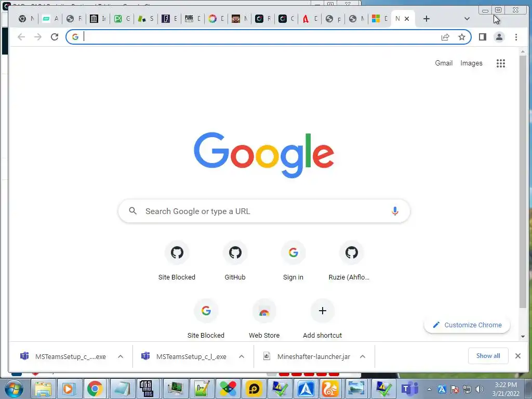Close the active New Tab tab

(x=407, y=19)
